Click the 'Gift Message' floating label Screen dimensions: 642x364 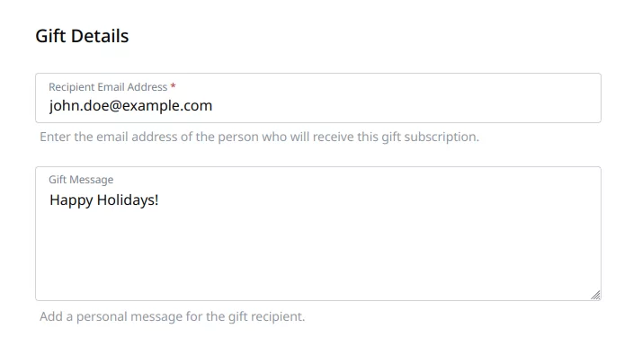[81, 180]
